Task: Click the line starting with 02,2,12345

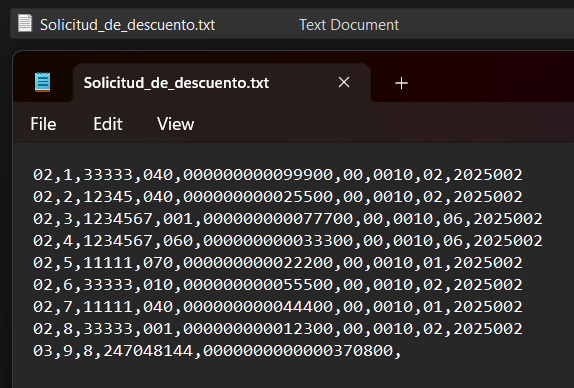Action: [277, 197]
